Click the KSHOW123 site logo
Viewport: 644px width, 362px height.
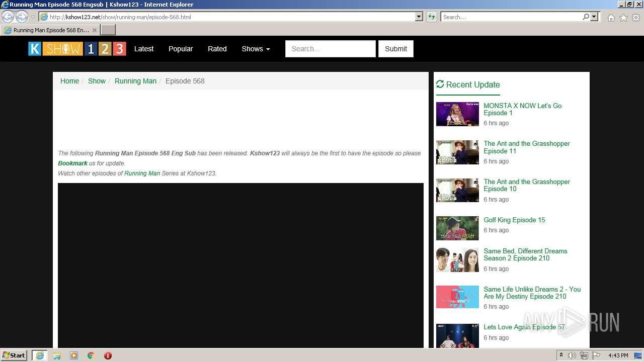[77, 49]
